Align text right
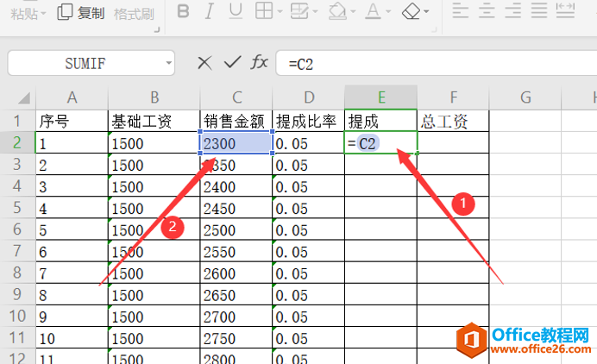Viewport: 597px width, 364px height. tap(512, 10)
